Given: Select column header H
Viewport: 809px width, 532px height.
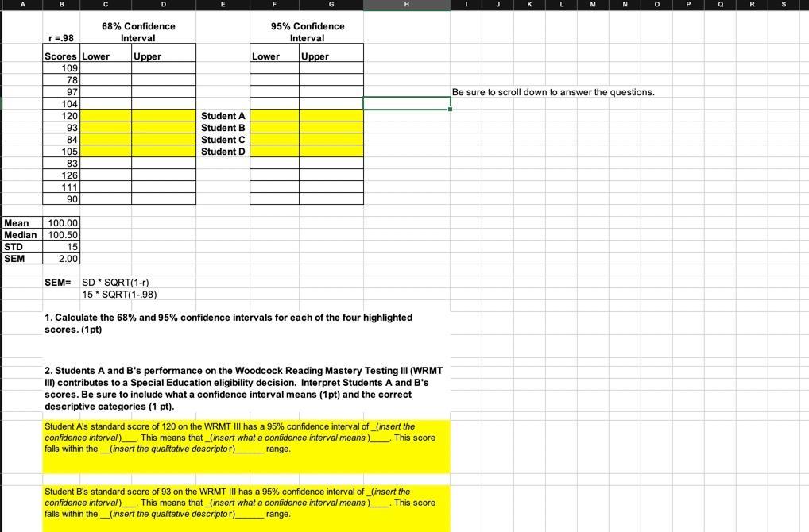Looking at the screenshot, I should tap(407, 4).
